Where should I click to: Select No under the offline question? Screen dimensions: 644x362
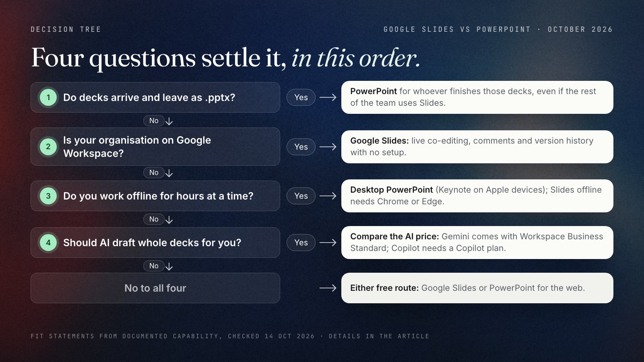point(154,219)
